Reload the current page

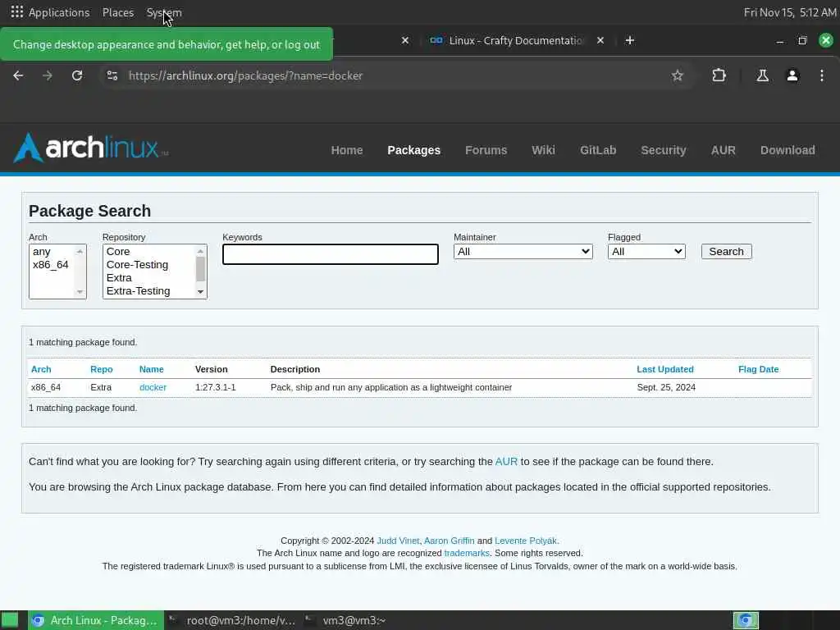tap(77, 75)
